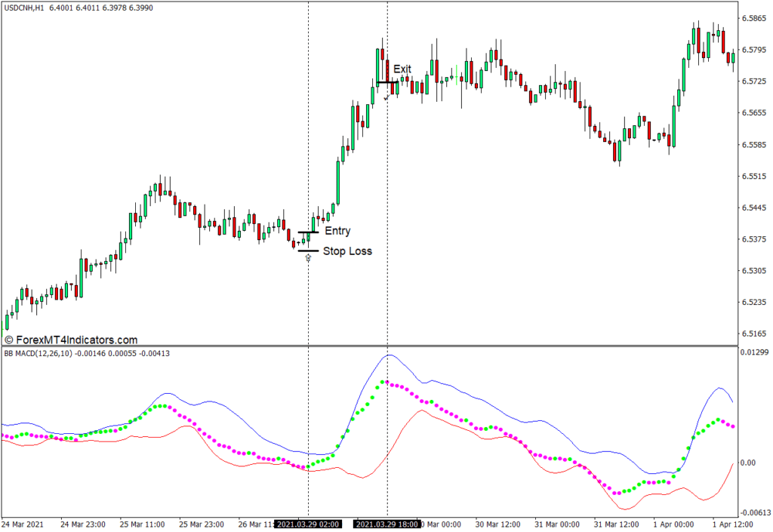Click the Exit text label

tap(402, 69)
